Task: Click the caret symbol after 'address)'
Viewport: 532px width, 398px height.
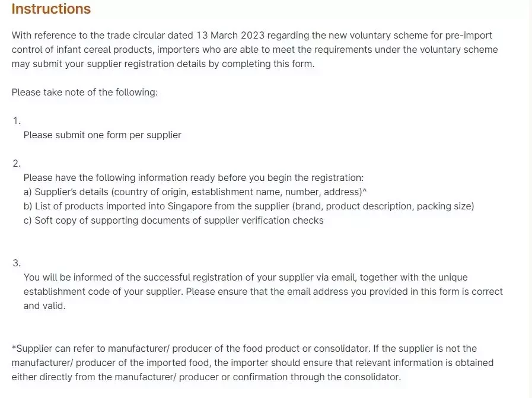Action: pos(365,191)
